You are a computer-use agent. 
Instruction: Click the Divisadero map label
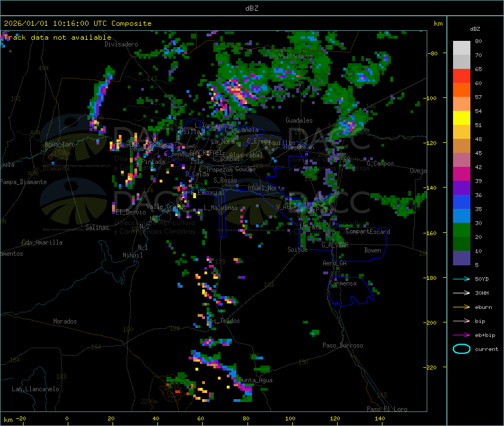coord(121,44)
